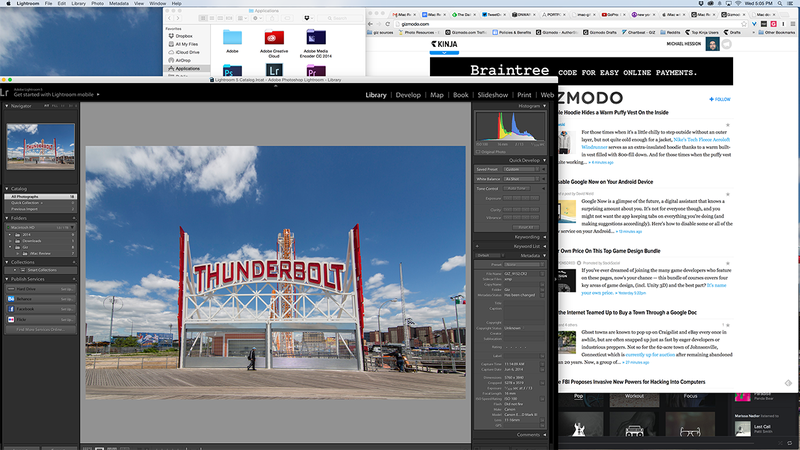This screenshot has width=800, height=450.
Task: Collapse the Metadata panel
Action: coord(544,256)
